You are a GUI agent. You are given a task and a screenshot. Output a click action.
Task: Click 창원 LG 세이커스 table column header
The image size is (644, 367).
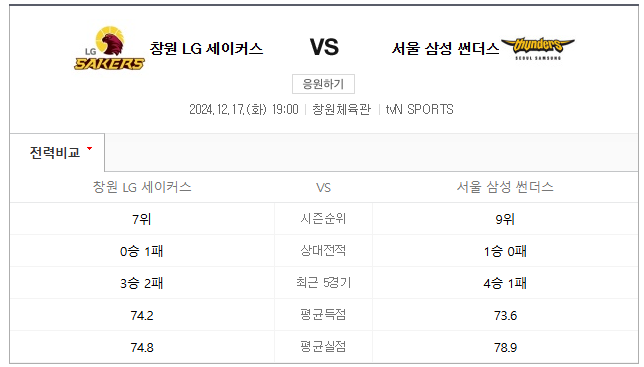click(x=142, y=187)
